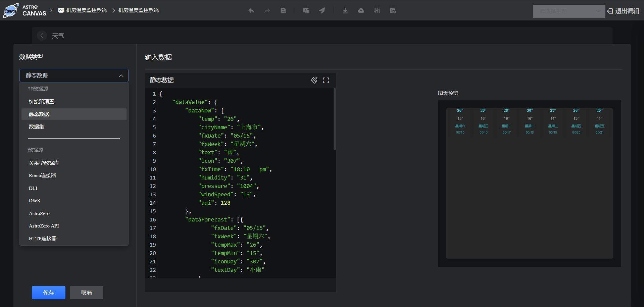The width and height of the screenshot is (644, 307).
Task: Click the 05/16 date in the chart preview
Action: pyautogui.click(x=483, y=133)
